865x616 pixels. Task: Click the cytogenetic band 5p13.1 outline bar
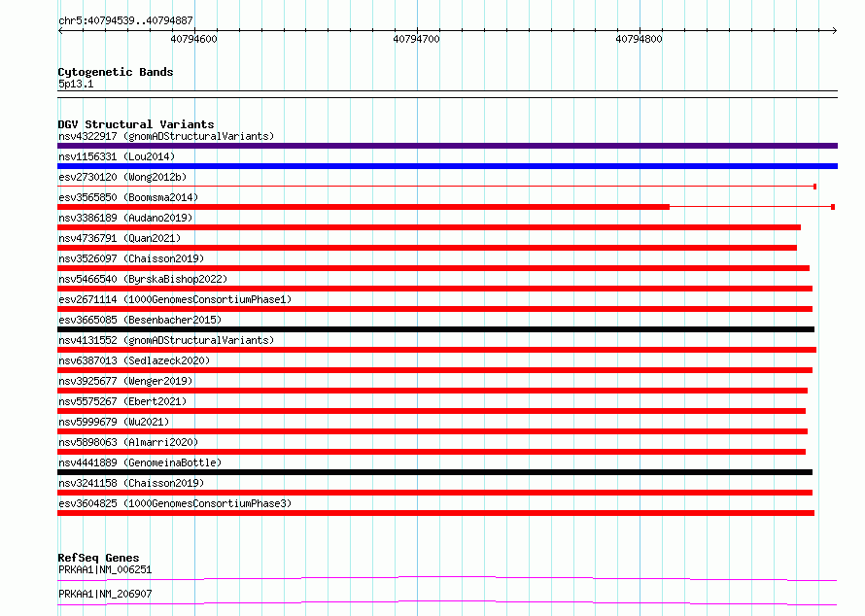point(447,94)
